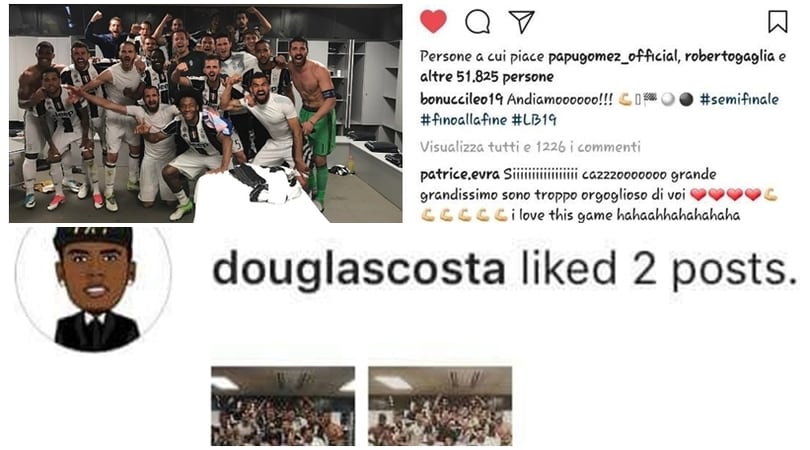810x450 pixels.
Task: Open papugomez_official profile link
Action: click(x=613, y=56)
